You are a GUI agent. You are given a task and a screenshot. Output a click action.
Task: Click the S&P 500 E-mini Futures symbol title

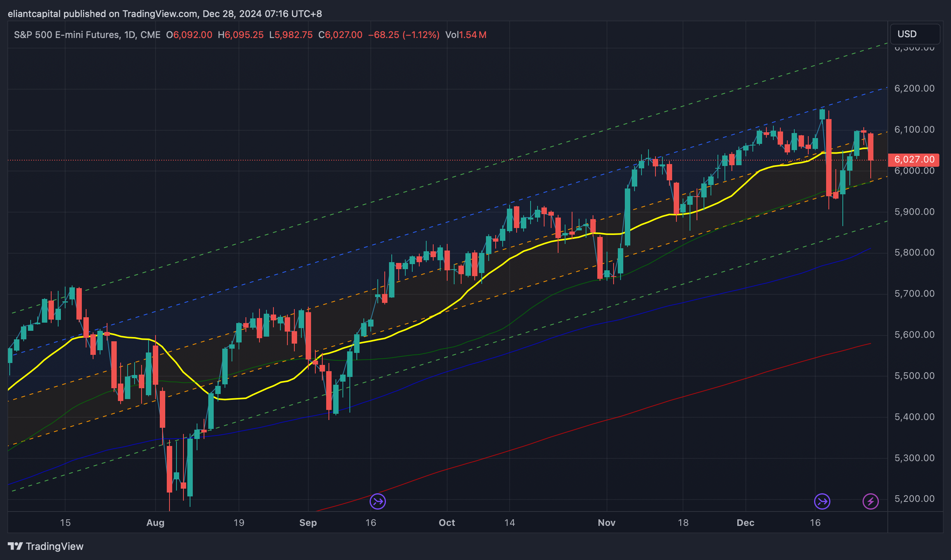point(66,35)
